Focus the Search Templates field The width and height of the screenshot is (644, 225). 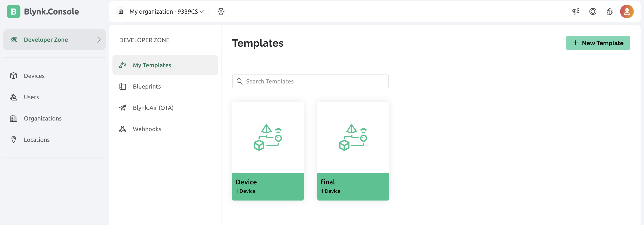tap(310, 81)
